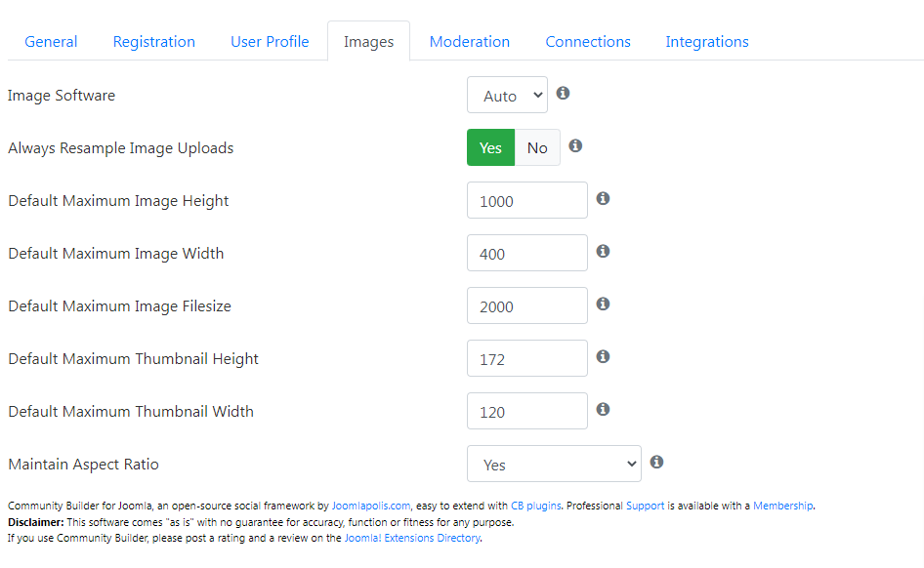924x568 pixels.
Task: Follow the Joomla! Extensions Directory link
Action: (412, 538)
